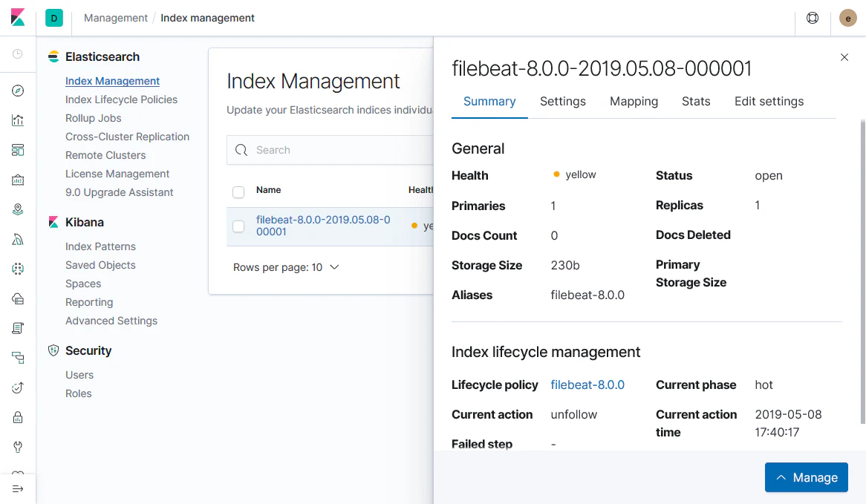The image size is (866, 504).
Task: Open Index Lifecycle Policies
Action: (122, 99)
